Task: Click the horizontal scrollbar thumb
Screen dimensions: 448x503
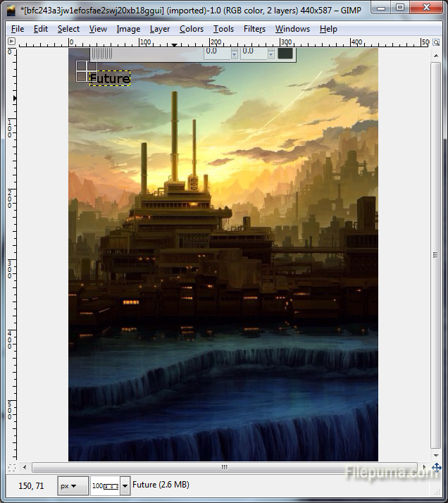Action: (x=225, y=467)
